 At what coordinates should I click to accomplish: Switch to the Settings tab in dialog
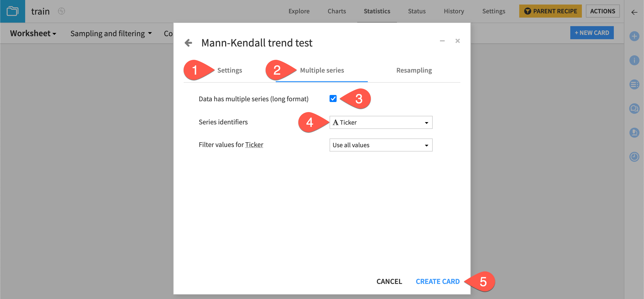click(x=229, y=70)
